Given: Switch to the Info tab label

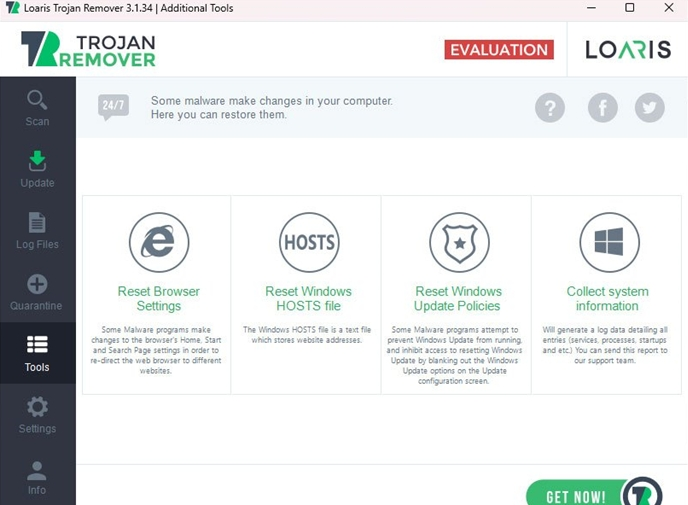Looking at the screenshot, I should pyautogui.click(x=37, y=490).
